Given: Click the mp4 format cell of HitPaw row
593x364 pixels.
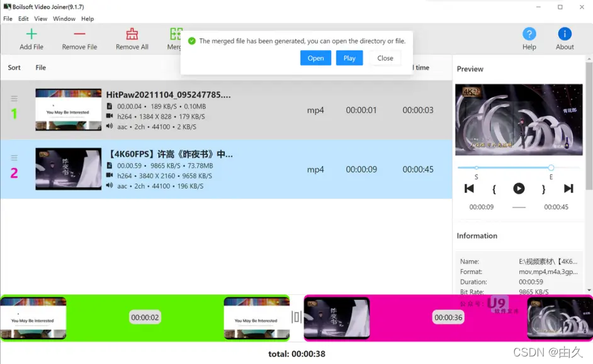Looking at the screenshot, I should [315, 110].
